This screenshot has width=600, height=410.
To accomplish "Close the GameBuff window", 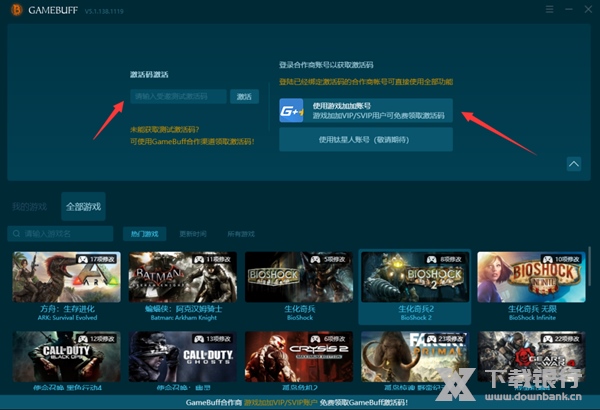I will pos(589,9).
